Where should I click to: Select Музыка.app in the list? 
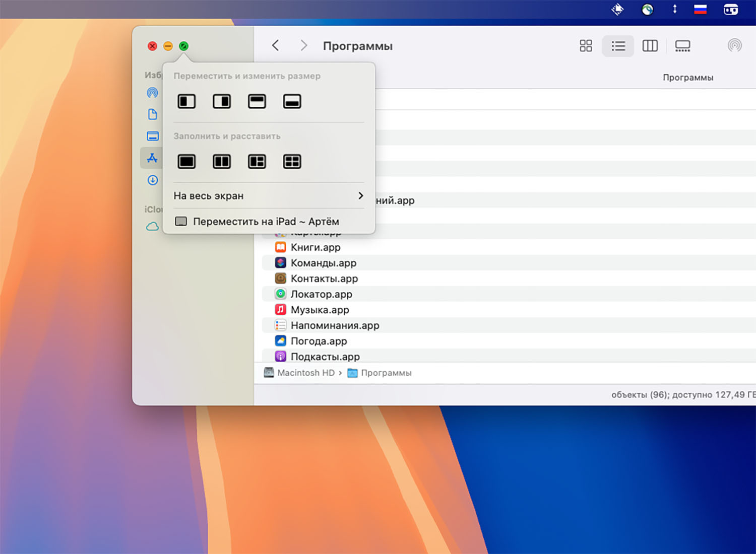320,310
